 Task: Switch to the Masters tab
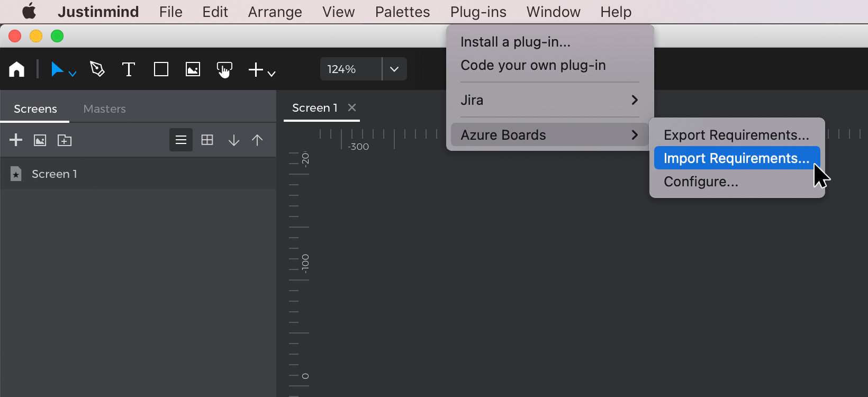104,109
